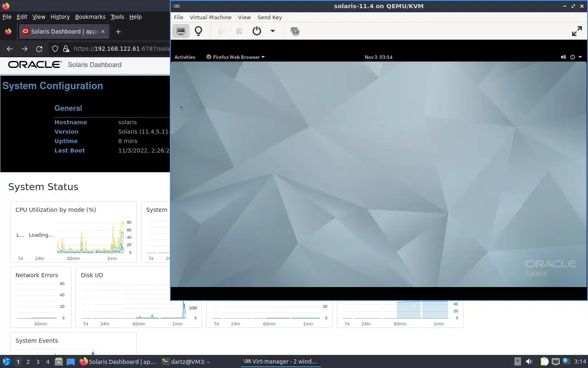Open Firefox File menu

[x=7, y=17]
